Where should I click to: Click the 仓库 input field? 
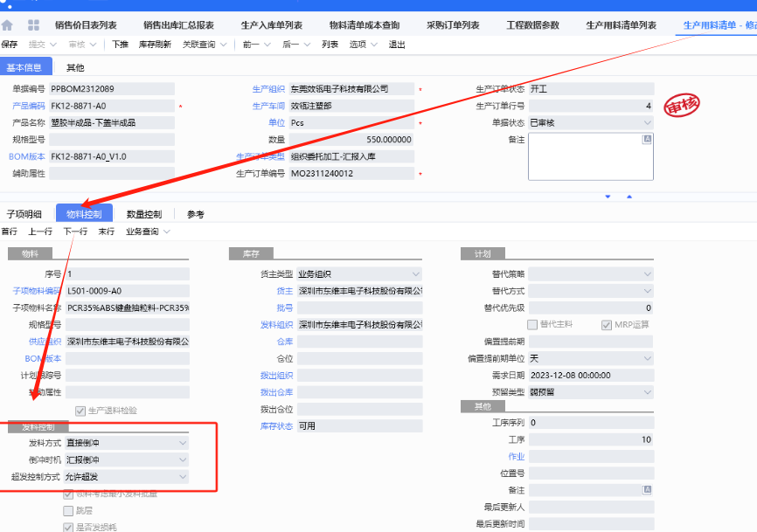pos(359,342)
